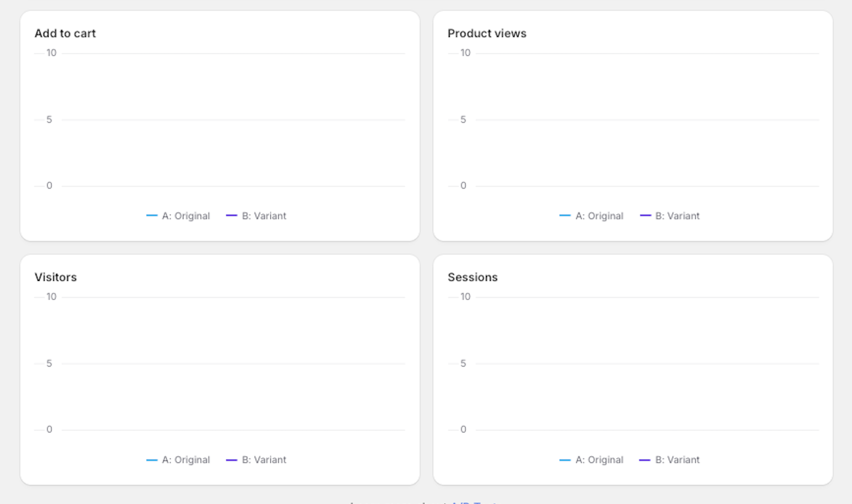Click the 10 axis label in Visitors chart
Viewport: 852px width, 504px height.
(x=51, y=297)
